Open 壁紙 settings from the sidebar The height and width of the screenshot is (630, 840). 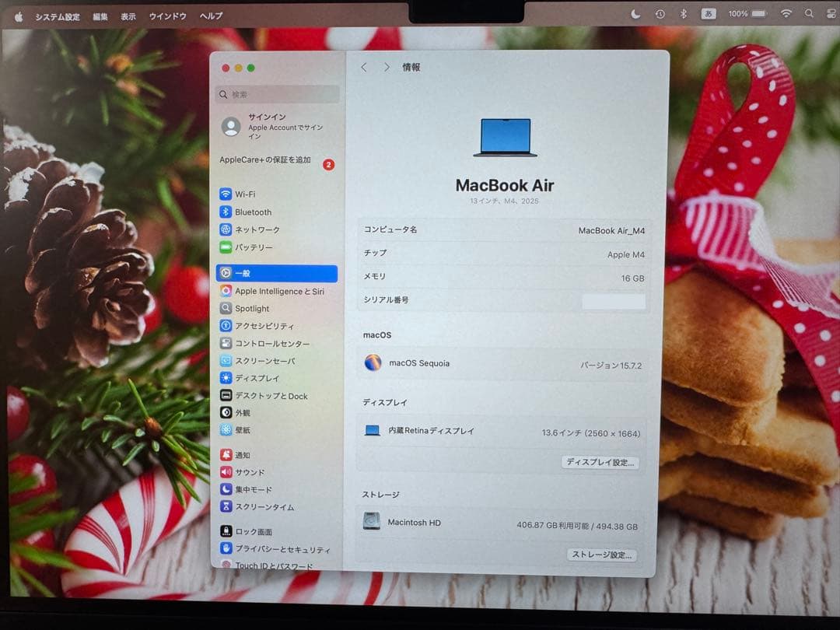point(245,430)
